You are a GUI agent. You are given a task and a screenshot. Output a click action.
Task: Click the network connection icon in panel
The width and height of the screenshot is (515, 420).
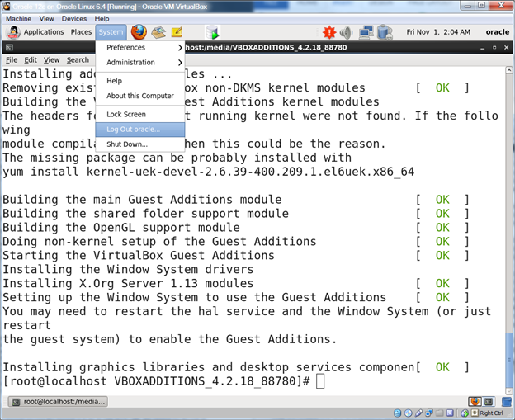pyautogui.click(x=364, y=32)
